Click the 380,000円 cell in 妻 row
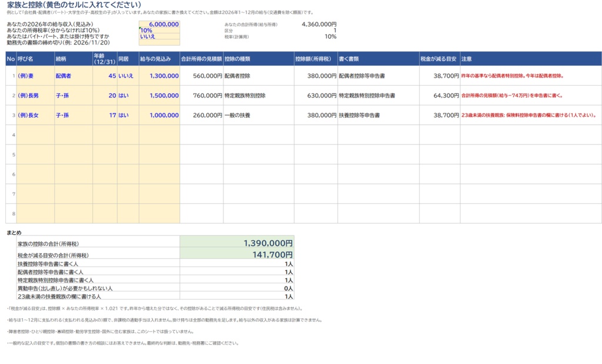This screenshot has height=364, width=602. point(316,76)
